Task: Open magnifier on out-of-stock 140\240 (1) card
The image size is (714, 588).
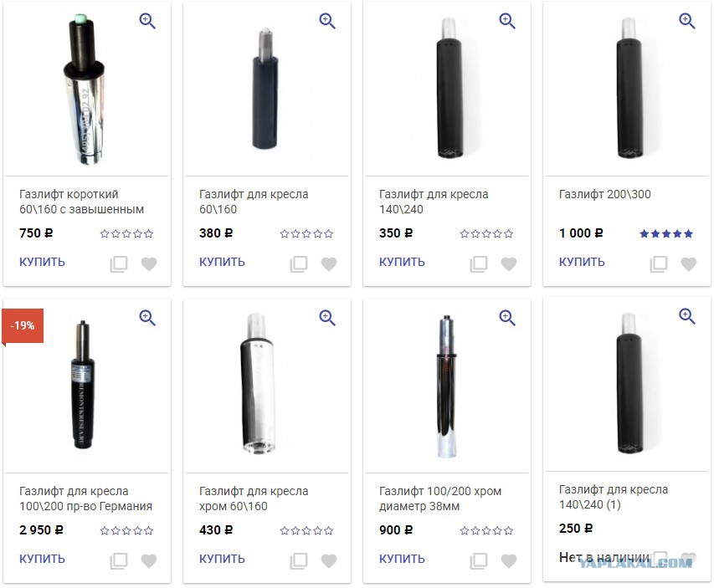Action: 687,316
